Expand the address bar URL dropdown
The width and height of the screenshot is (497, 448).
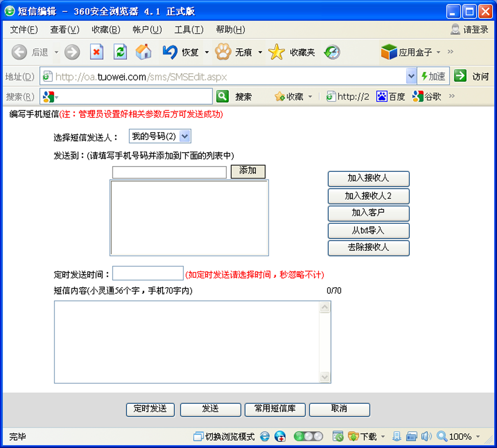pos(411,76)
